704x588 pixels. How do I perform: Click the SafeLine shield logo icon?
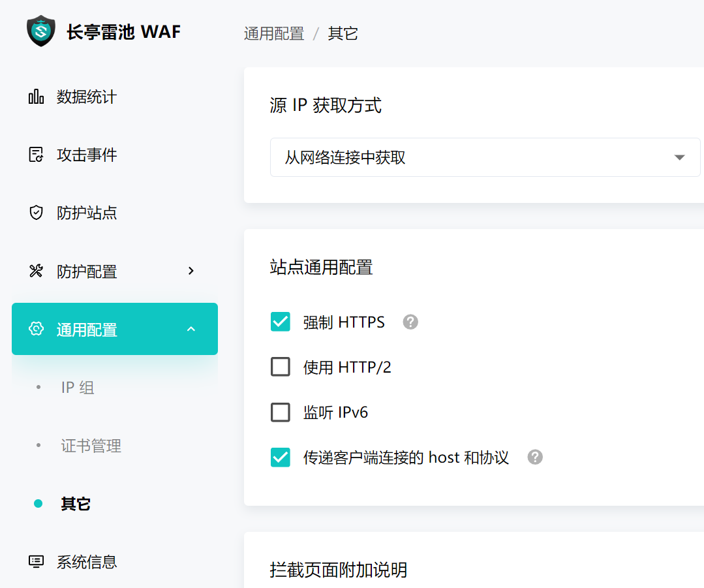point(41,31)
